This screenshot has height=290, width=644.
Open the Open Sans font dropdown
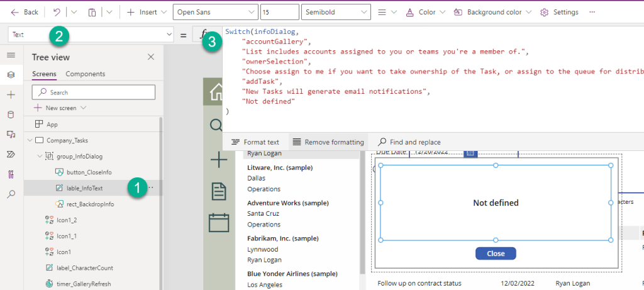[x=215, y=13]
